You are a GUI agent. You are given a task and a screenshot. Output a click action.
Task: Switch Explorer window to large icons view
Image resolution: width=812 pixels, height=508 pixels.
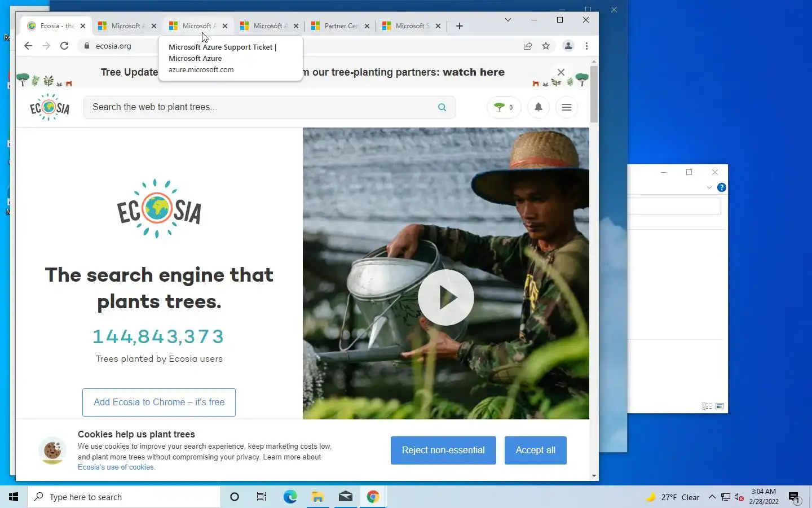pyautogui.click(x=720, y=406)
